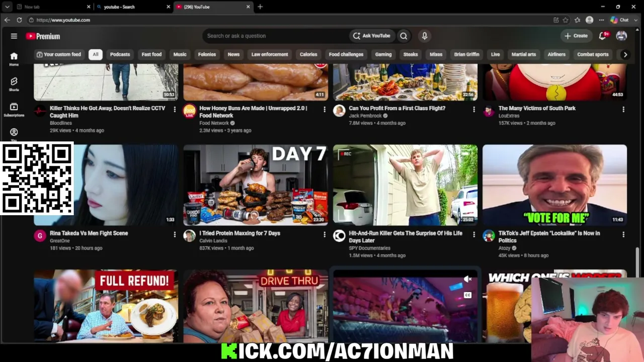
Task: Unmute the hovered preview video
Action: point(467,279)
